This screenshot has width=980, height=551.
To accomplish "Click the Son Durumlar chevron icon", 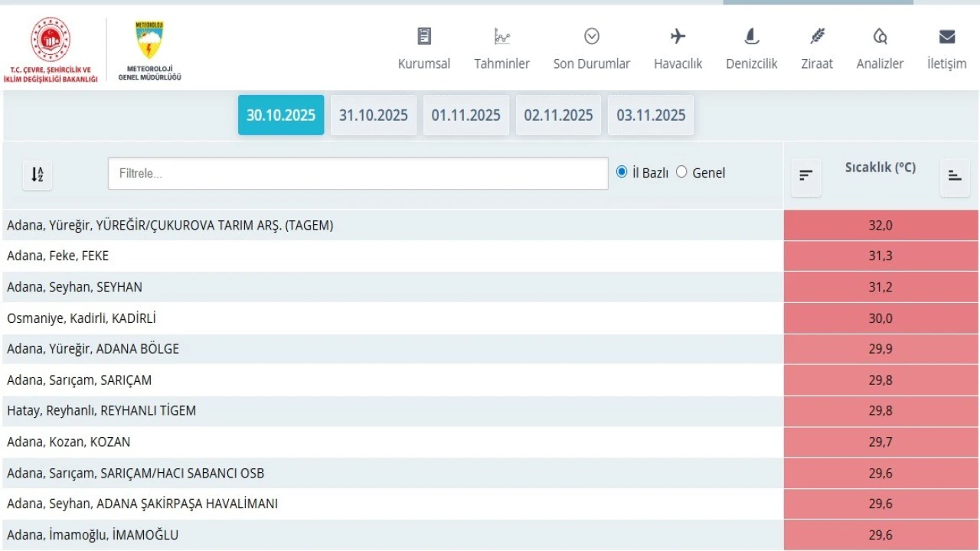I will pos(591,37).
